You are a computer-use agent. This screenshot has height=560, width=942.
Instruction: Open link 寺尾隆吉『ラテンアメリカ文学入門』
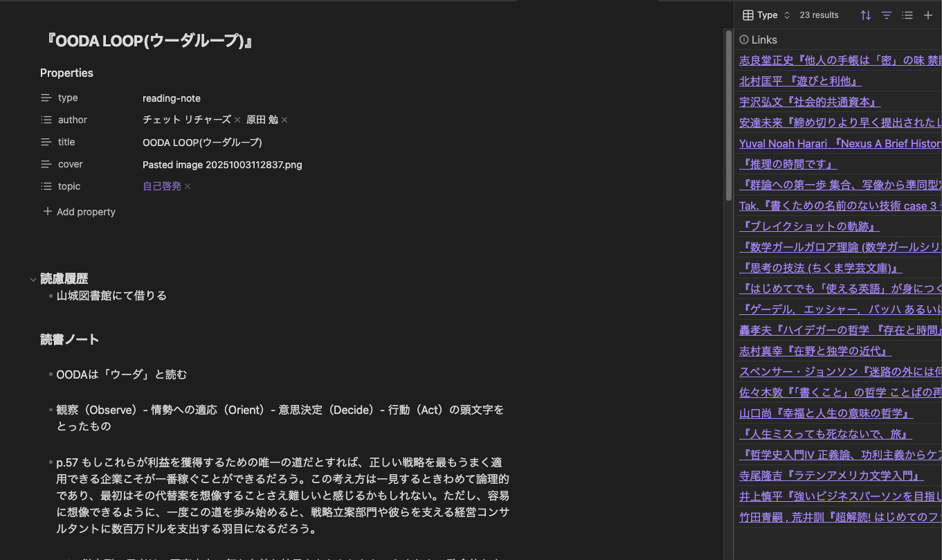click(831, 476)
